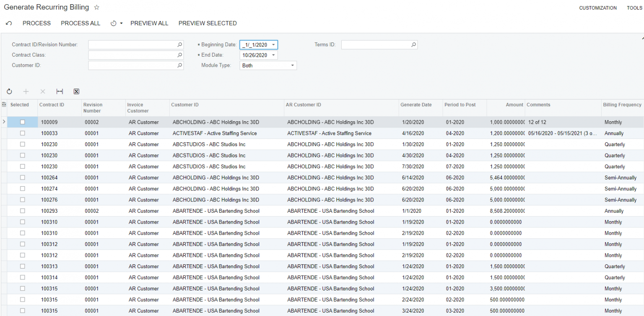Delete the selected grid row
The width and height of the screenshot is (644, 316).
[x=42, y=91]
